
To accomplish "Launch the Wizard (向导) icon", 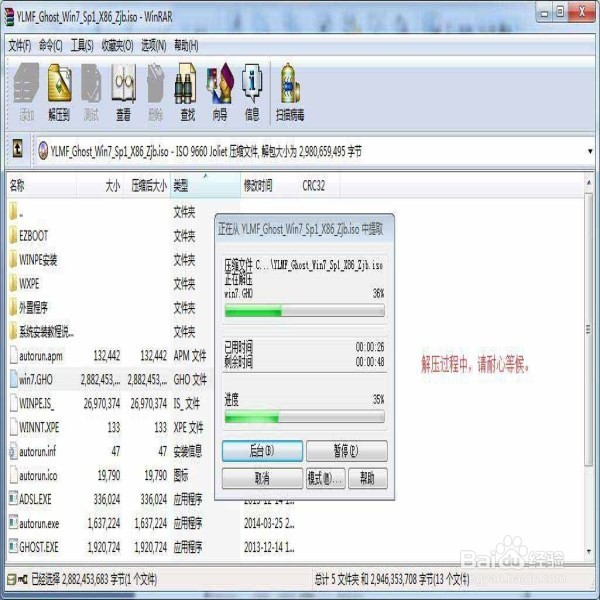I will click(220, 83).
